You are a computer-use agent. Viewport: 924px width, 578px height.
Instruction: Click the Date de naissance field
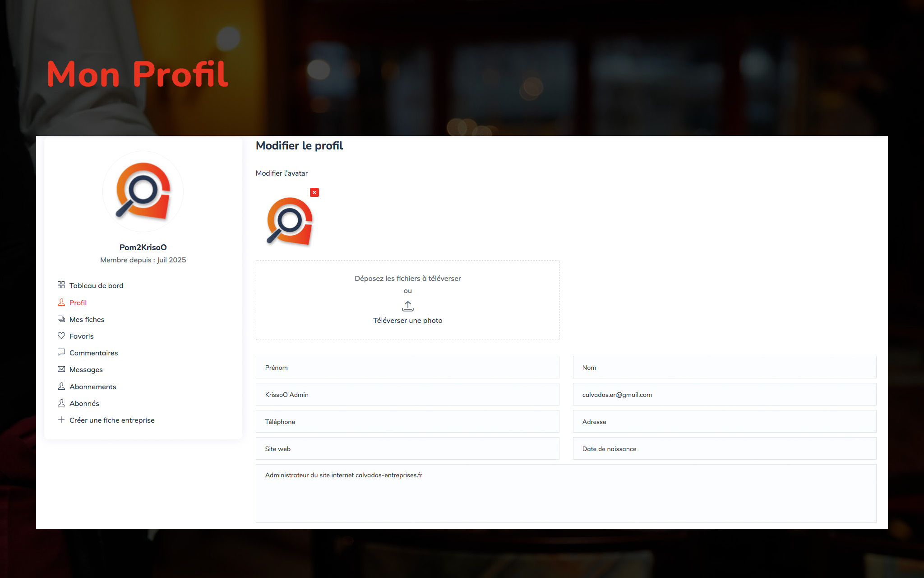coord(724,448)
